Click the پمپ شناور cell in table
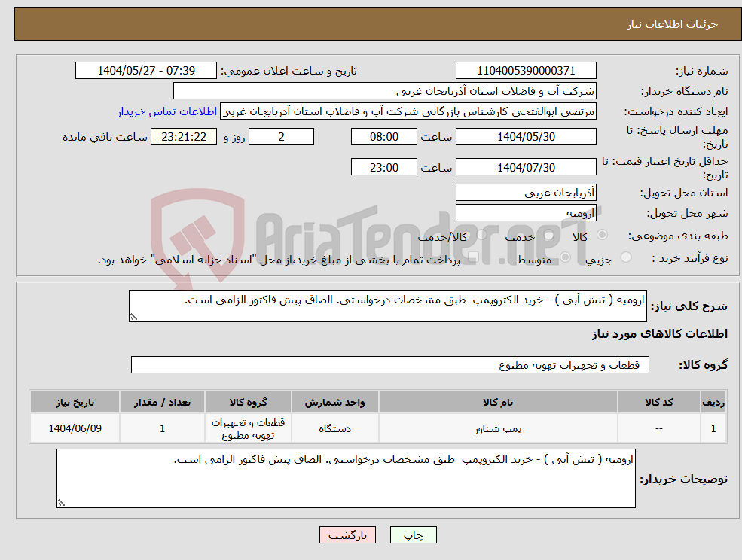 [498, 428]
